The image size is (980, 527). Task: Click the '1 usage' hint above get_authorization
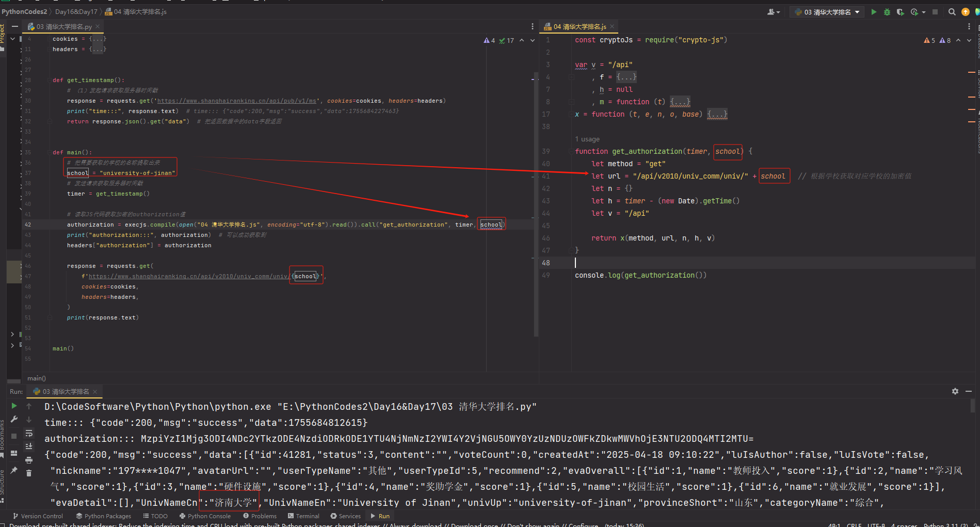(587, 139)
